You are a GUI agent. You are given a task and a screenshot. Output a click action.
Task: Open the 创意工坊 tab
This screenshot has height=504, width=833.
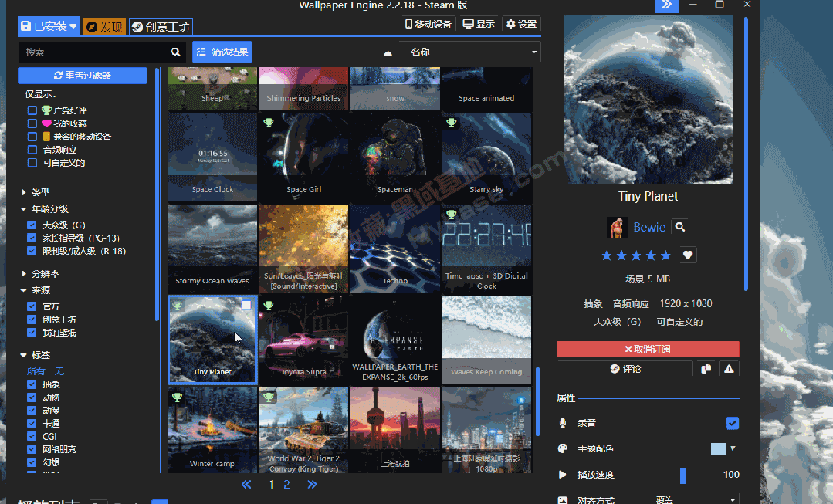coord(160,26)
